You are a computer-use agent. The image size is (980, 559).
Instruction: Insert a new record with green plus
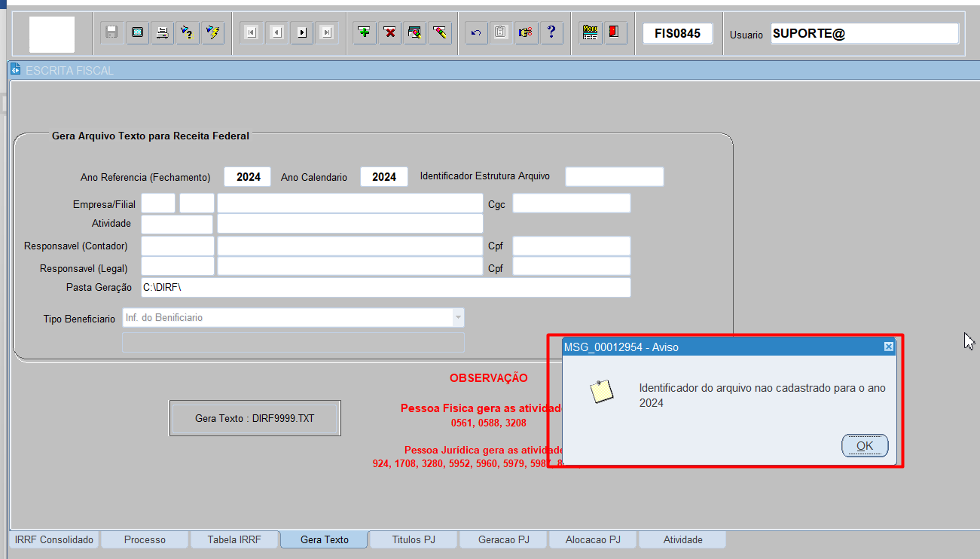[x=365, y=32]
